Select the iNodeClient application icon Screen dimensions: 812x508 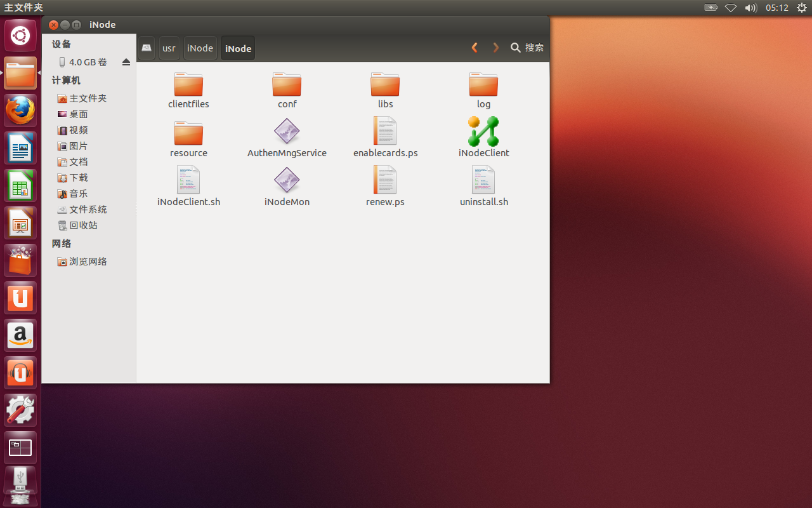483,131
